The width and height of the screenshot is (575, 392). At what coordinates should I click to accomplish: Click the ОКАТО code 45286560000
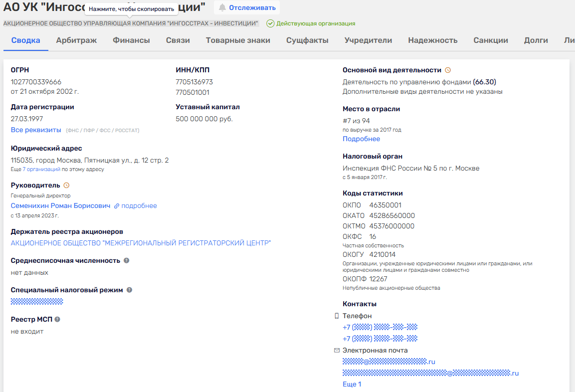pos(391,215)
